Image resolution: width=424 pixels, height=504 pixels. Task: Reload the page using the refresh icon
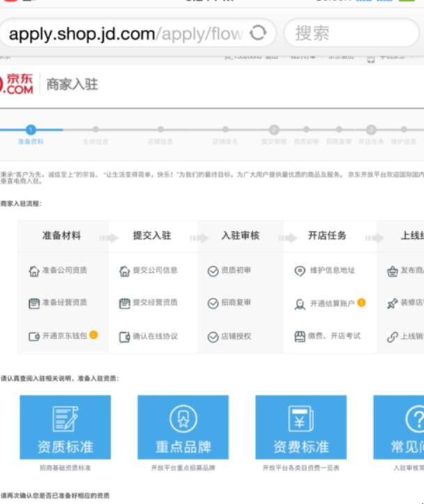pyautogui.click(x=258, y=33)
